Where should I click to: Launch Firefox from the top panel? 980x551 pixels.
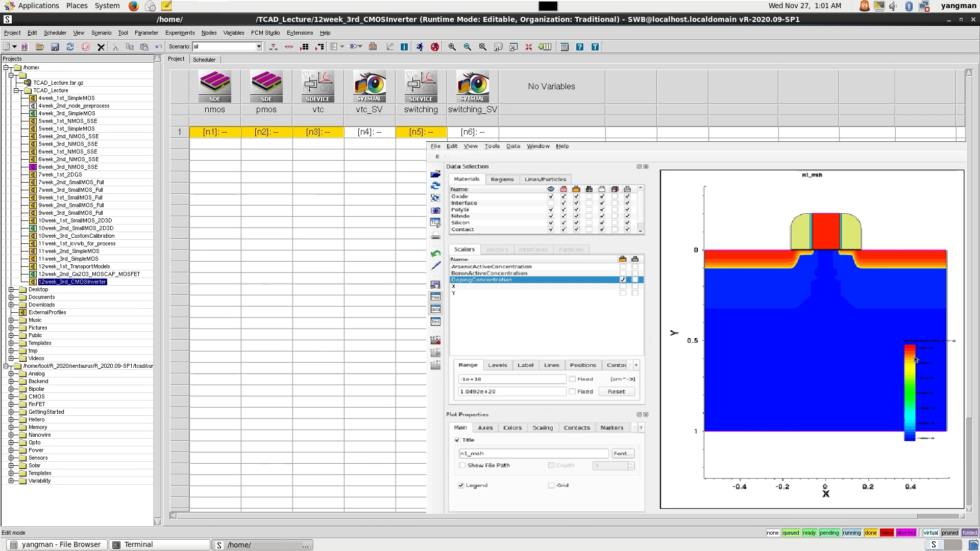click(133, 6)
